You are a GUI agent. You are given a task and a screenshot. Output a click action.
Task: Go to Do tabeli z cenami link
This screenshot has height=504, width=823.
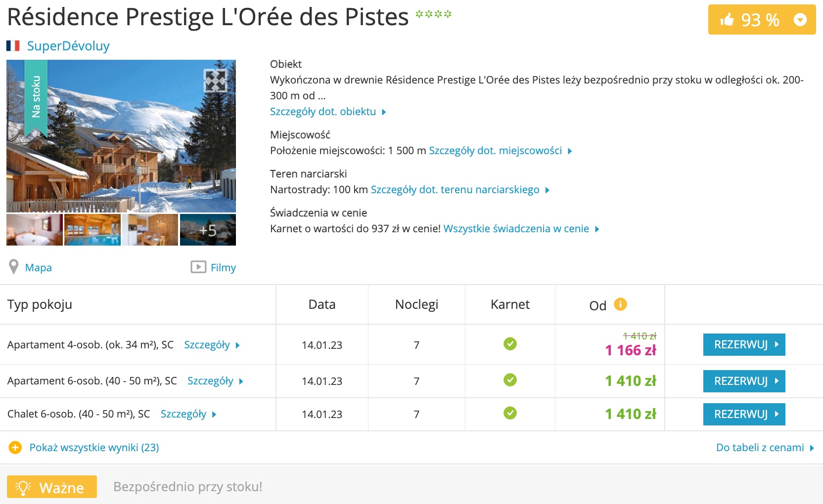[765, 448]
